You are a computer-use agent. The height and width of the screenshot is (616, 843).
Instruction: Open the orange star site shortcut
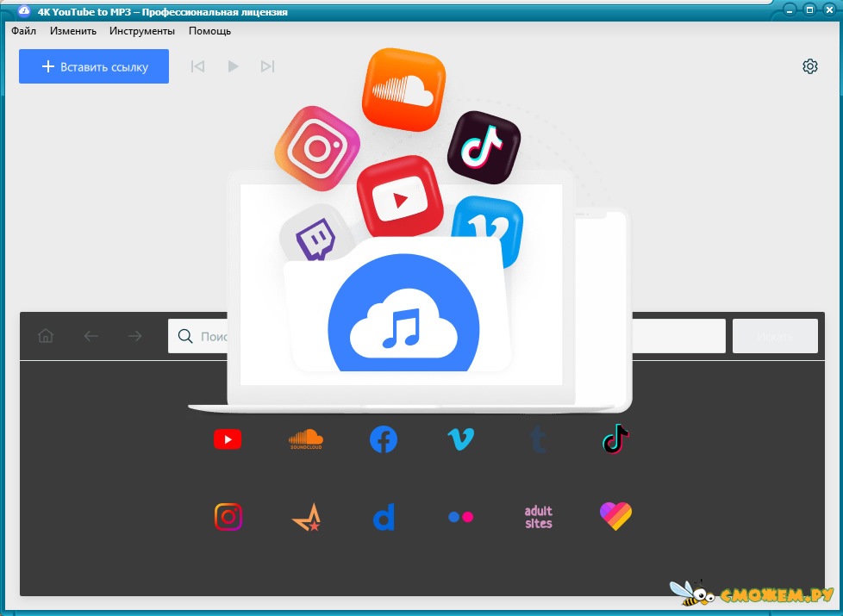(307, 517)
